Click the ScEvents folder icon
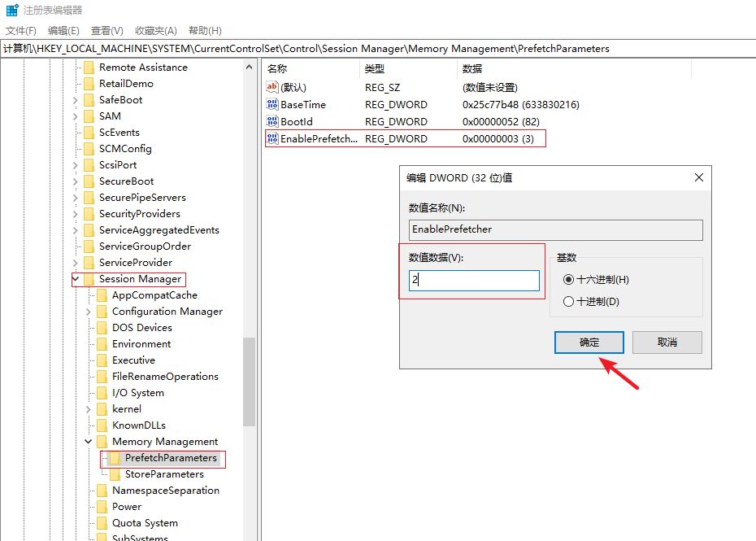 click(89, 133)
